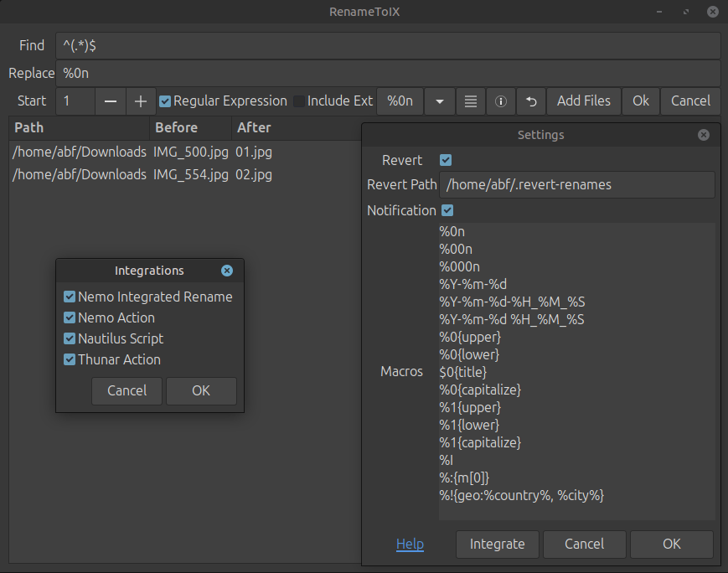728x573 pixels.
Task: Click the %1{upper} macro line
Action: coord(470,407)
